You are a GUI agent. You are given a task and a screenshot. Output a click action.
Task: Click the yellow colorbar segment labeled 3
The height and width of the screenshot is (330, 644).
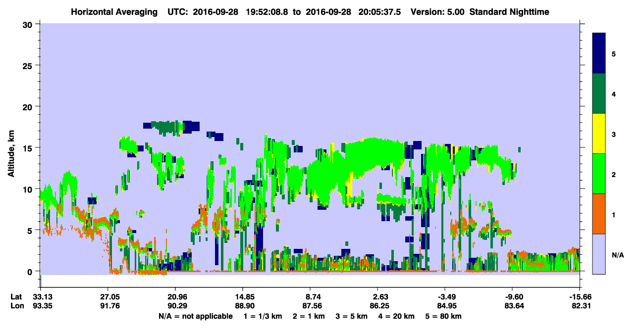[599, 134]
